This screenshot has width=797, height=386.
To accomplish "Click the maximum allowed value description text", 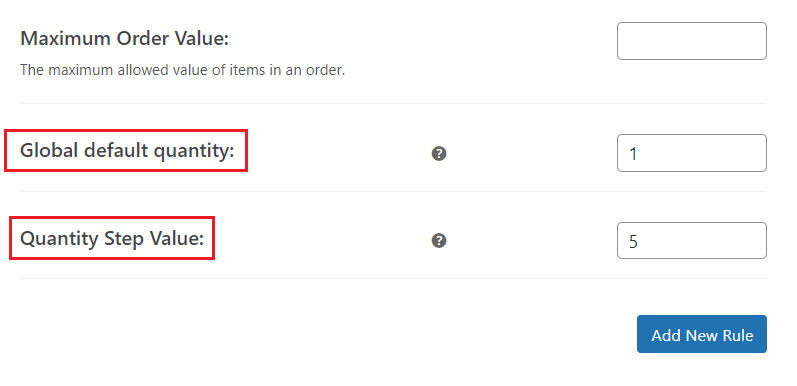I will point(182,70).
